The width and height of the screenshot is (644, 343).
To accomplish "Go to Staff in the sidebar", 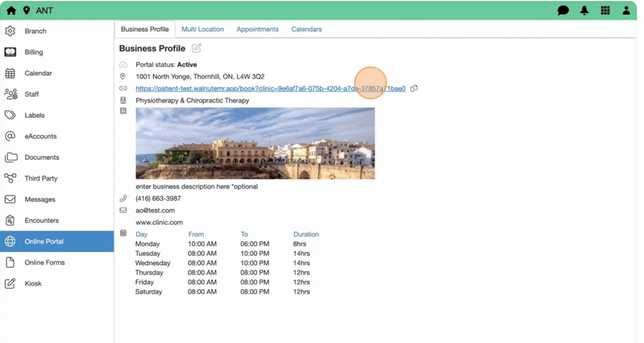I will (x=31, y=94).
